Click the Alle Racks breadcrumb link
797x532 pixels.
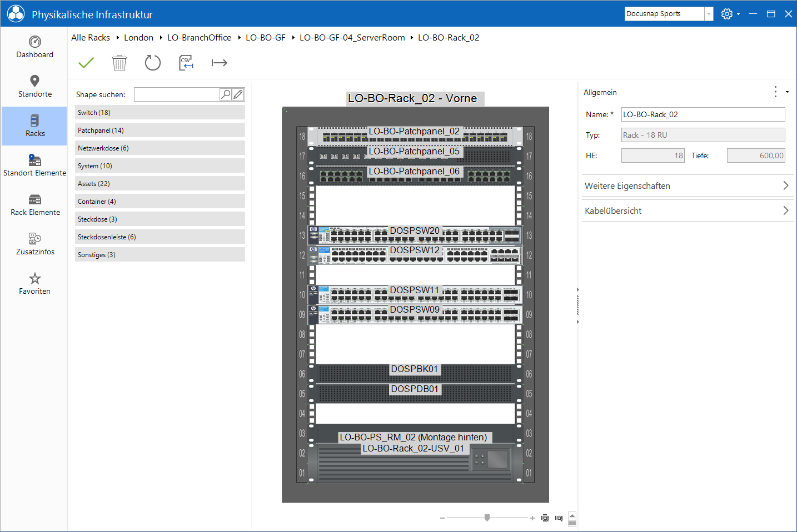(x=91, y=37)
